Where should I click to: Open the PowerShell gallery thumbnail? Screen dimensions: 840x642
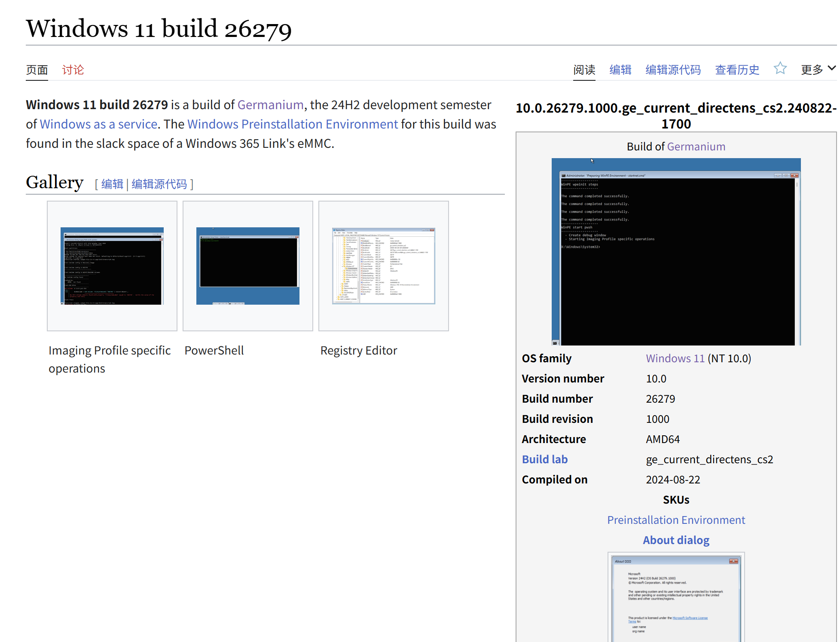pyautogui.click(x=248, y=266)
